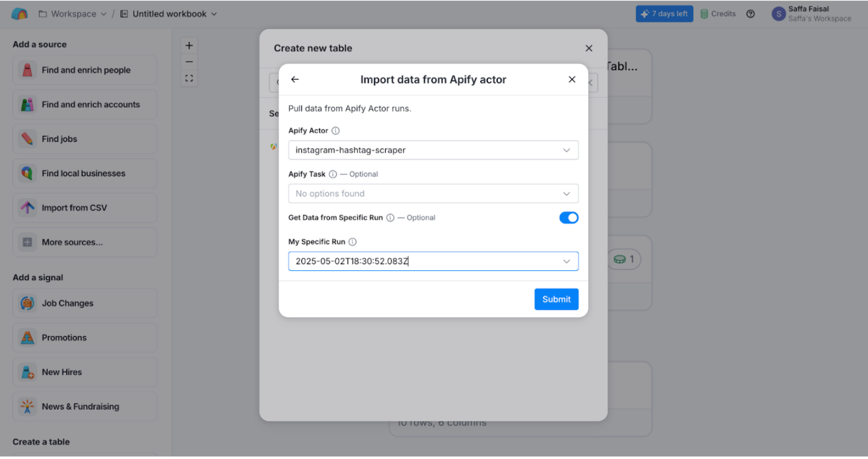The width and height of the screenshot is (868, 459).
Task: Click the Find and enrich people icon
Action: (27, 70)
